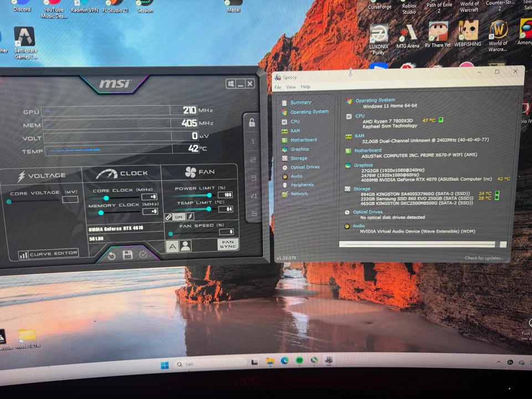The height and width of the screenshot is (399, 532).
Task: Click the taskbar search box
Action: 209,364
